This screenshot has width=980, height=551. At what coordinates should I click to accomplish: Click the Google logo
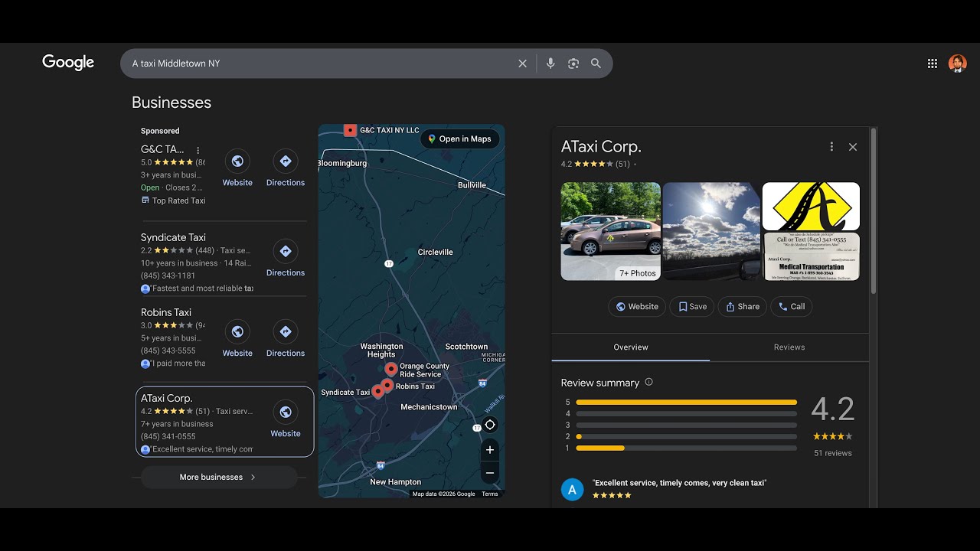tap(68, 63)
